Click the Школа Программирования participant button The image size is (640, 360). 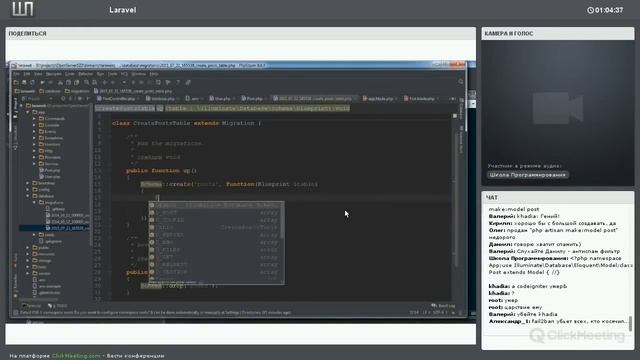(x=528, y=175)
